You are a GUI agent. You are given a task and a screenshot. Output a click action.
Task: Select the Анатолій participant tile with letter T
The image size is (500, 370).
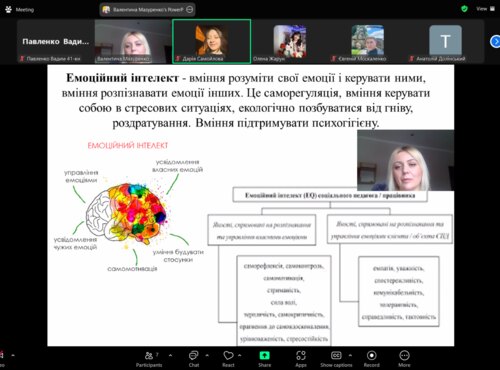click(x=445, y=41)
